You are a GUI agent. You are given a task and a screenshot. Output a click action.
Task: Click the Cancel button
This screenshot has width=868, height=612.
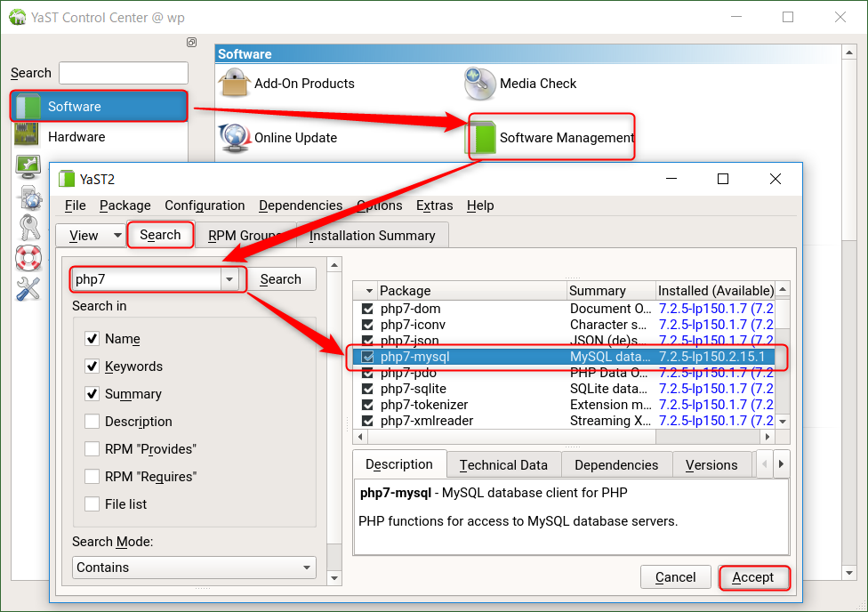coord(676,577)
